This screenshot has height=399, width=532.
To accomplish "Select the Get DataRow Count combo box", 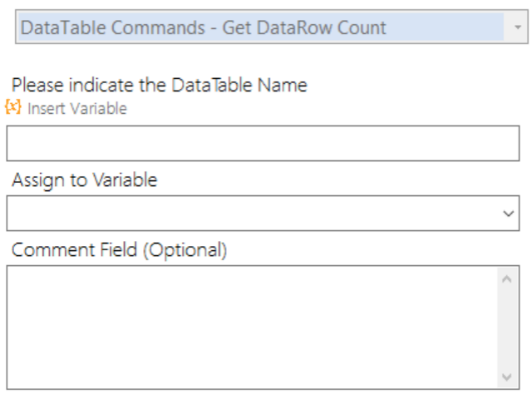I will click(x=272, y=27).
